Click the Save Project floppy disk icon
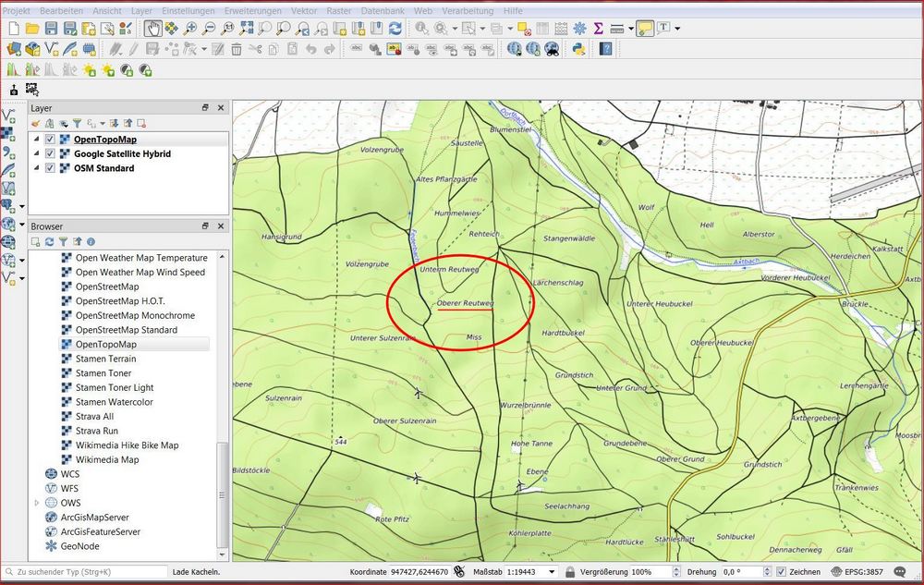Image resolution: width=924 pixels, height=585 pixels. 53,29
